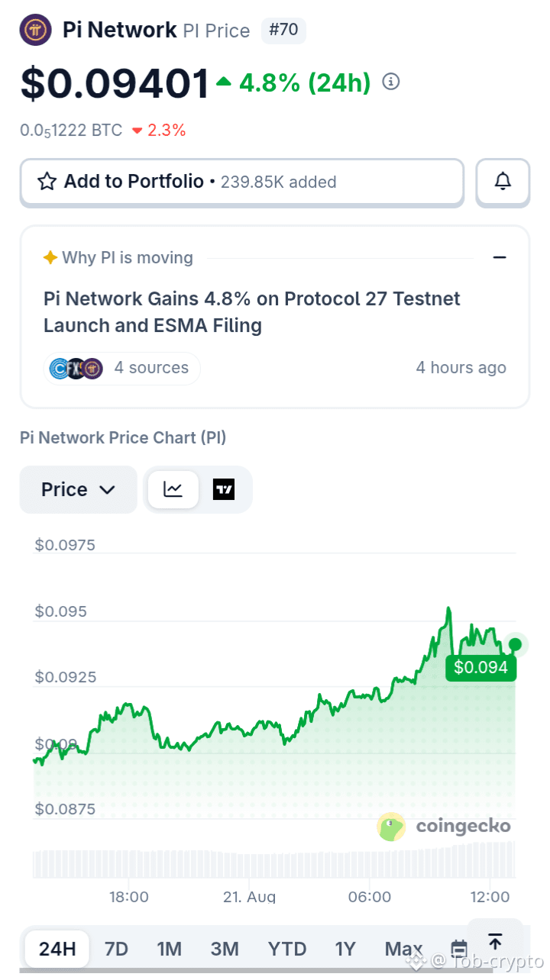Click the Add to Portfolio button
This screenshot has height=980, width=550.
[x=242, y=182]
